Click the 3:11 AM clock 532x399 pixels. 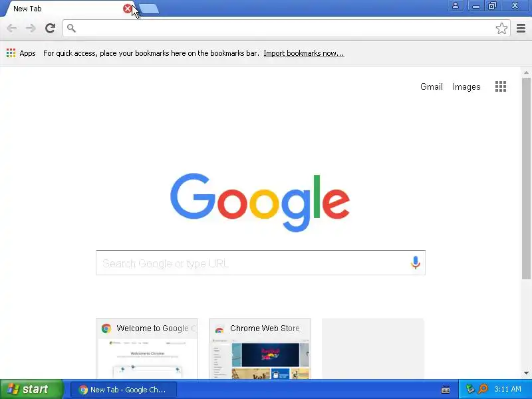coord(507,389)
